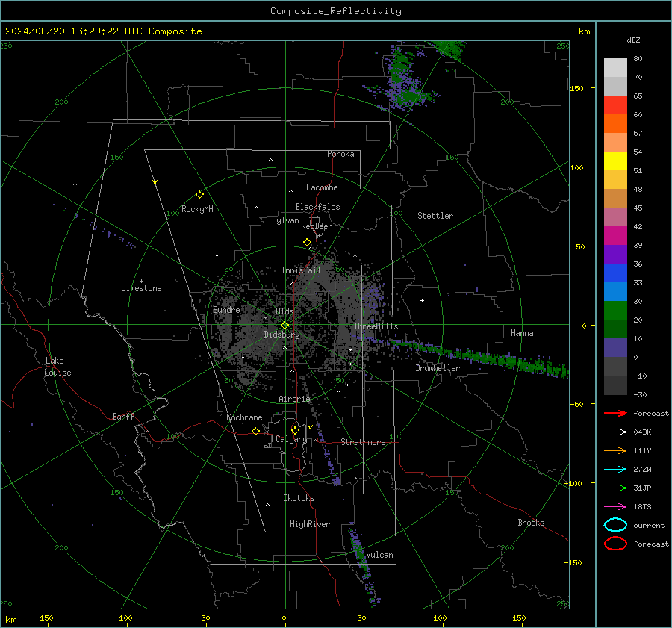Screen dimensions: 672x628
Task: Click the Sylvan label on map
Action: coord(285,220)
